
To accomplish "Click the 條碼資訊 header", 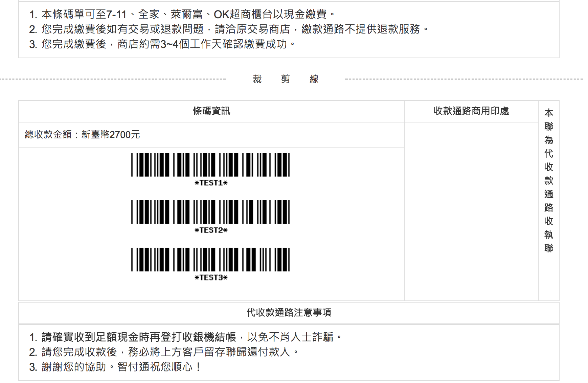I will 211,111.
